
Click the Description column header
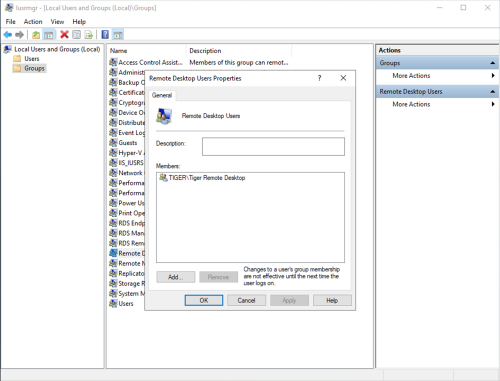pyautogui.click(x=239, y=51)
